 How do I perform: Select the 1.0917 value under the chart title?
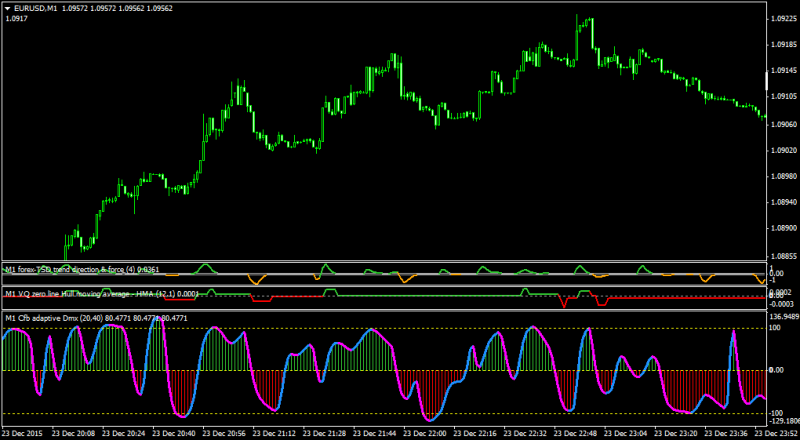[16, 18]
